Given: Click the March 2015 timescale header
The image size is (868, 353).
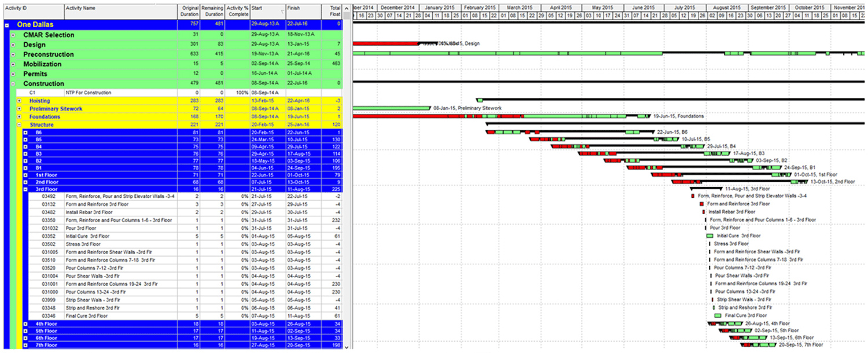Looking at the screenshot, I should [x=519, y=8].
